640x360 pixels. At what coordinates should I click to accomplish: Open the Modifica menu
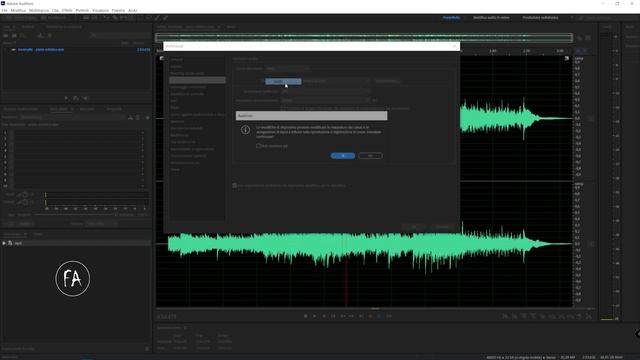[x=18, y=10]
